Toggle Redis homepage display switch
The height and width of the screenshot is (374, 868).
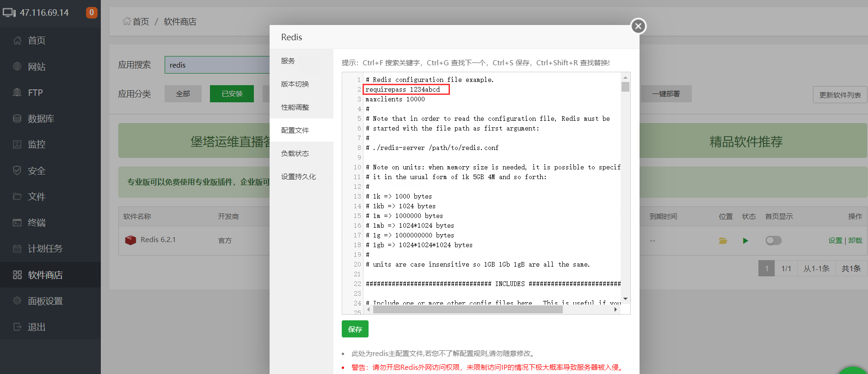pos(773,241)
